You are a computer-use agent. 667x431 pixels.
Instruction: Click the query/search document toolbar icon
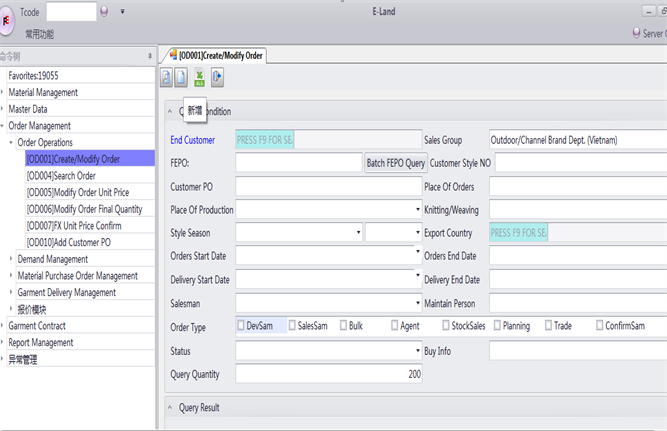pos(166,77)
